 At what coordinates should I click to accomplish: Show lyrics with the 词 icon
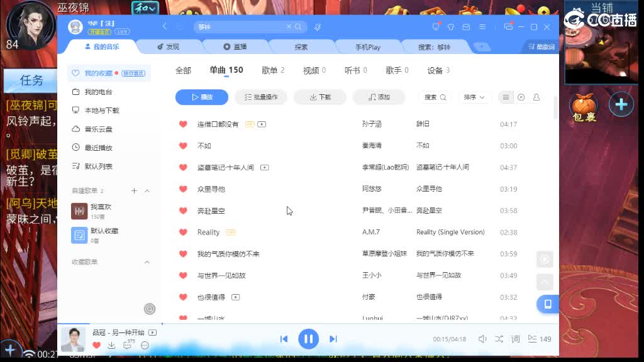tap(516, 339)
